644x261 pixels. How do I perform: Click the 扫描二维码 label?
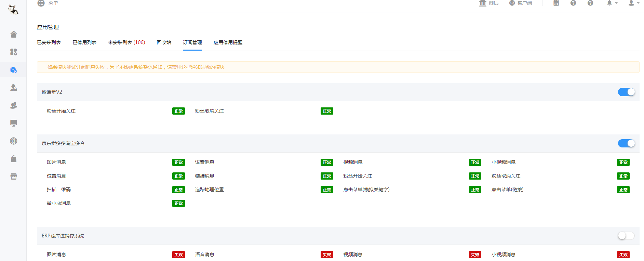pos(59,190)
